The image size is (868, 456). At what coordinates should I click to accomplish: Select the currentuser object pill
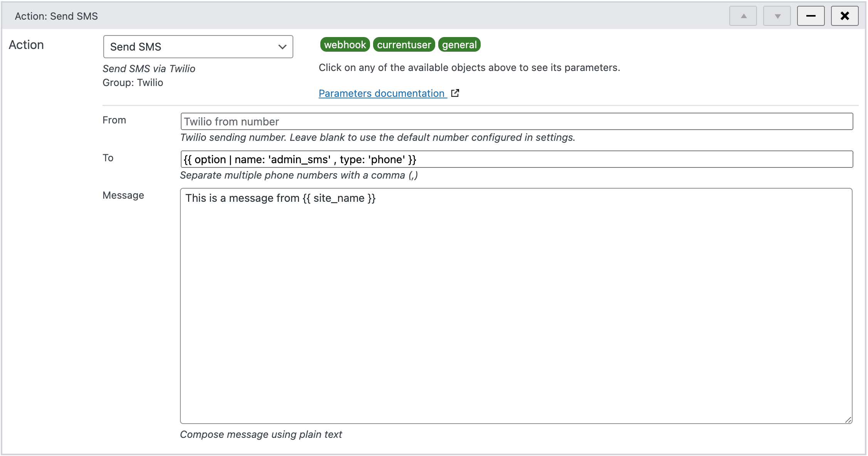pyautogui.click(x=404, y=44)
